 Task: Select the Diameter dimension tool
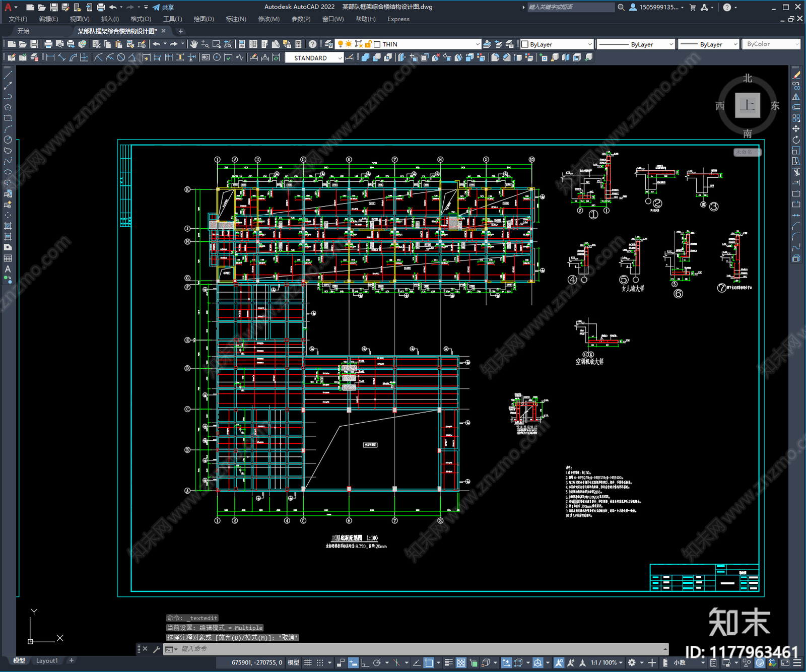click(121, 58)
